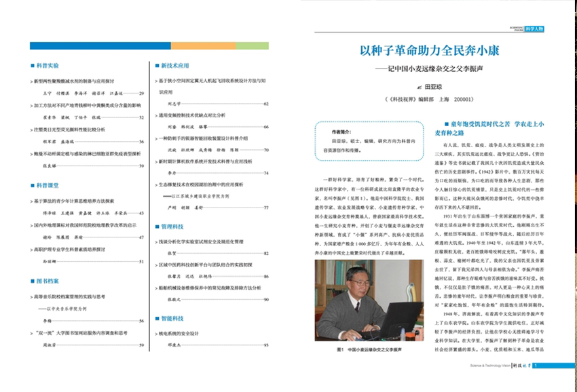Click the blue square bullet before 科普实验
This screenshot has height=392, width=577.
tap(33, 66)
